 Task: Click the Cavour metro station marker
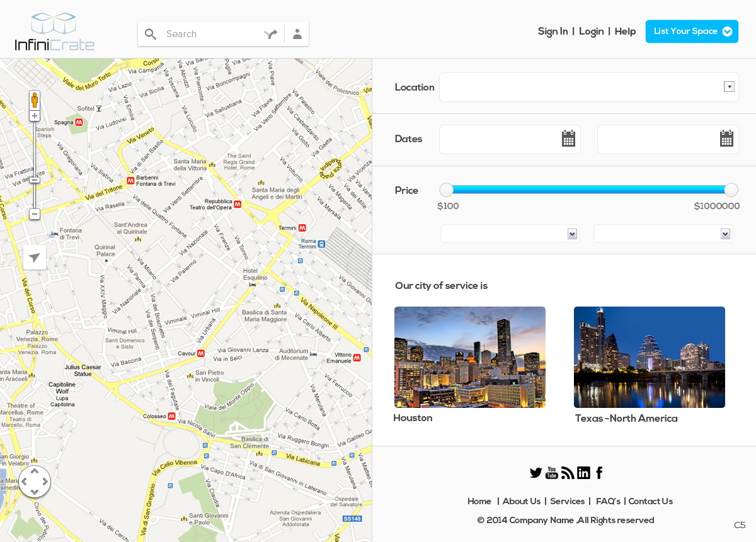[x=201, y=354]
